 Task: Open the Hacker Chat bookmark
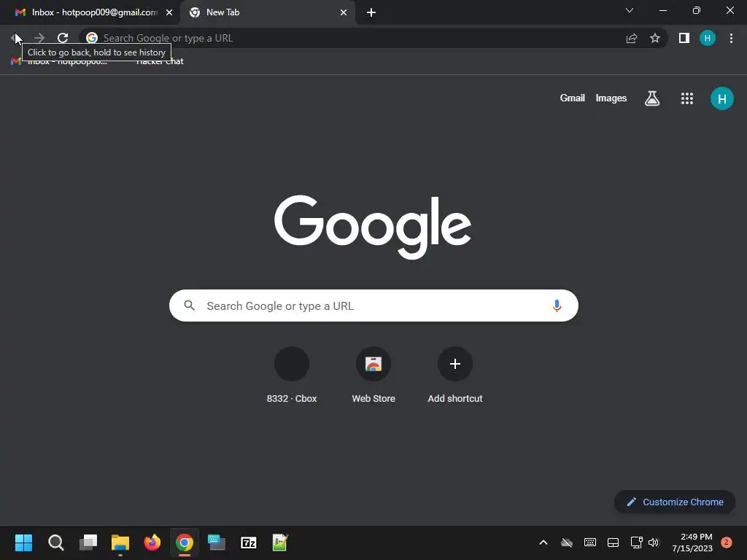pos(160,61)
